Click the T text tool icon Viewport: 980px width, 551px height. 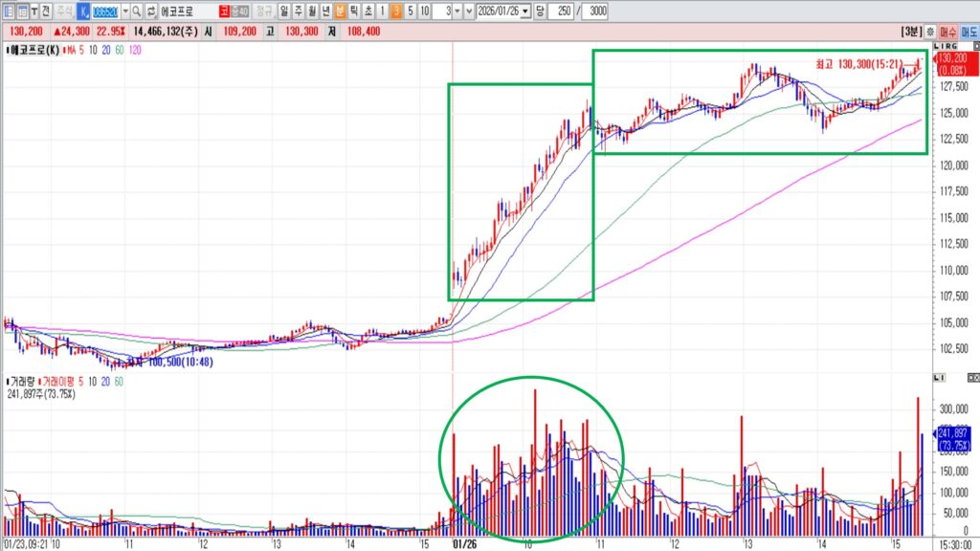pyautogui.click(x=34, y=11)
